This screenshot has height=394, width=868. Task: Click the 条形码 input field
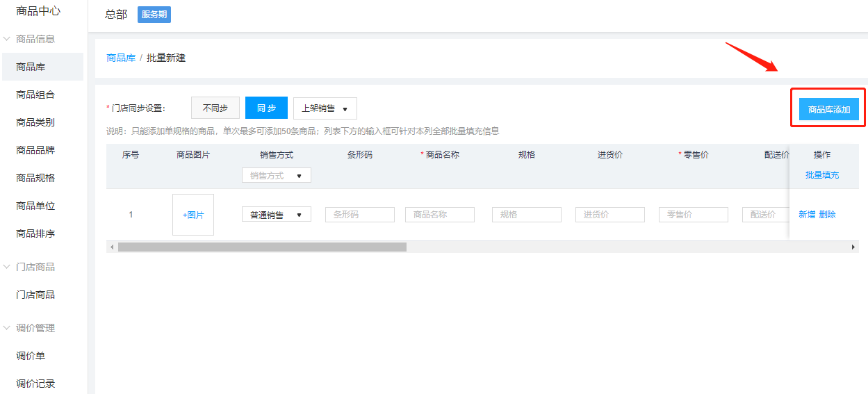tap(359, 215)
